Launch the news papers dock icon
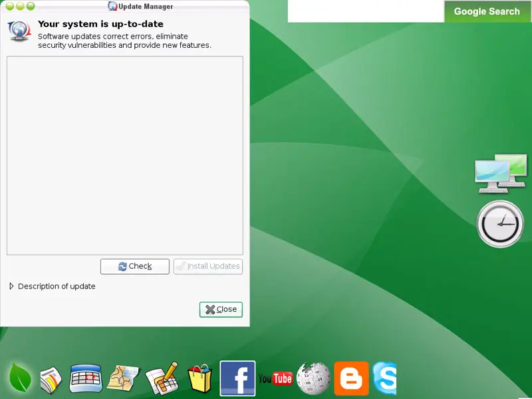The height and width of the screenshot is (399, 532). pyautogui.click(x=51, y=380)
